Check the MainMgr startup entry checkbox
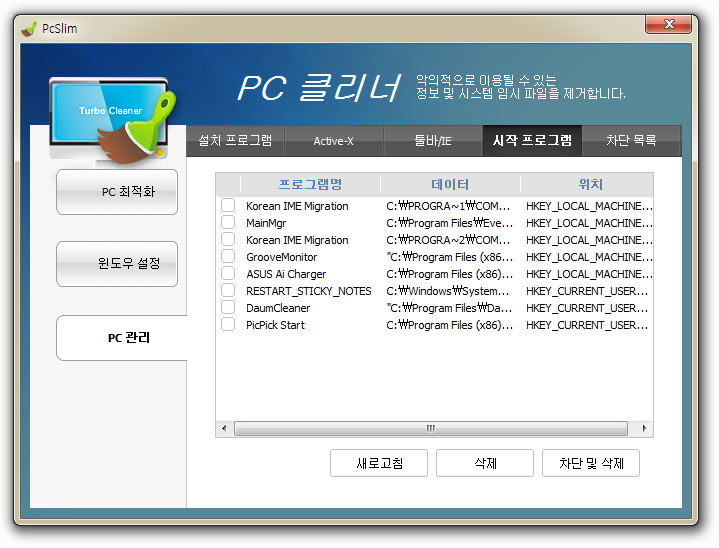Viewport: 719px width, 548px height. click(x=228, y=223)
